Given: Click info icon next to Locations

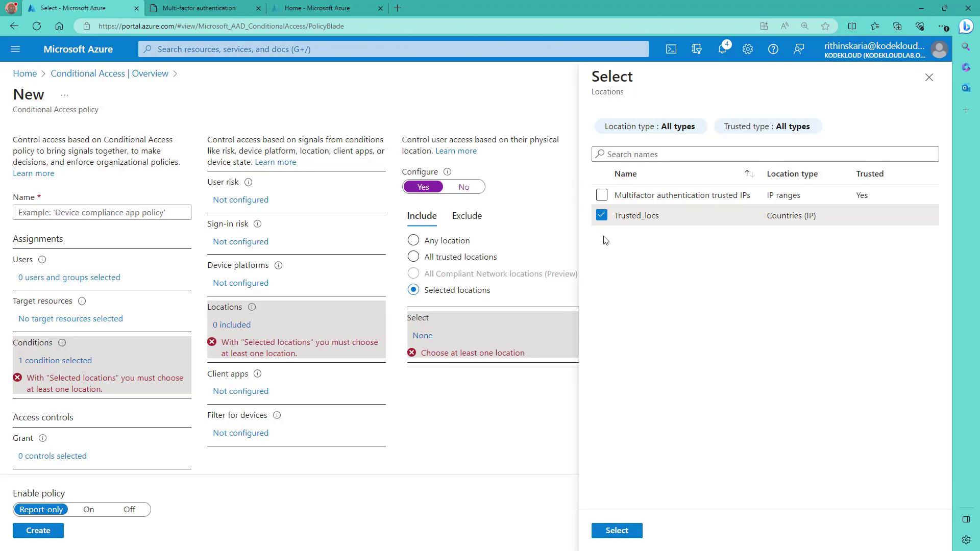Looking at the screenshot, I should coord(252,307).
